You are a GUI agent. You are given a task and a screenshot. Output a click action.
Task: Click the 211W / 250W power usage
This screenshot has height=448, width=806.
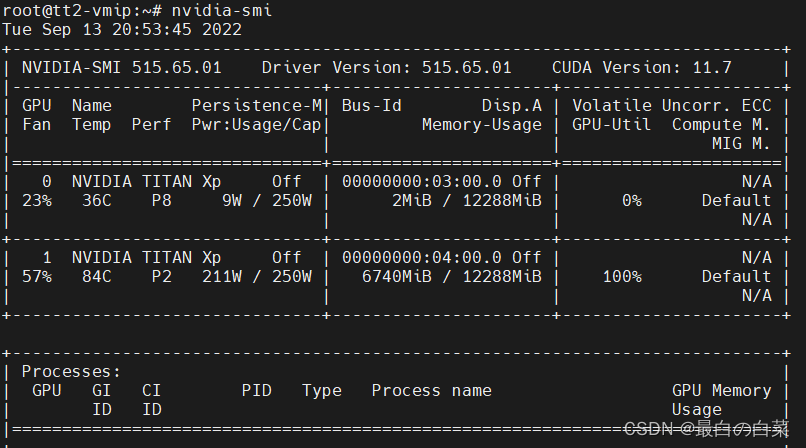point(257,276)
